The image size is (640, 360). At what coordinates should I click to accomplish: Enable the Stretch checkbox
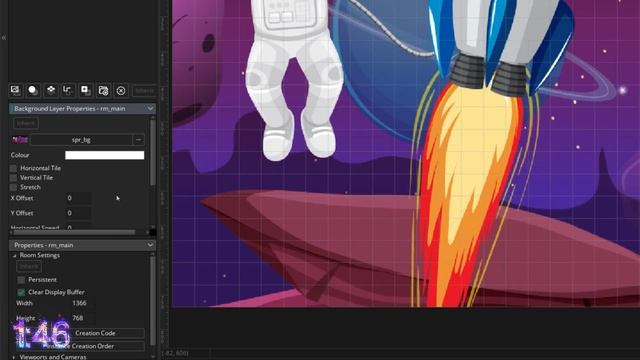coord(13,187)
